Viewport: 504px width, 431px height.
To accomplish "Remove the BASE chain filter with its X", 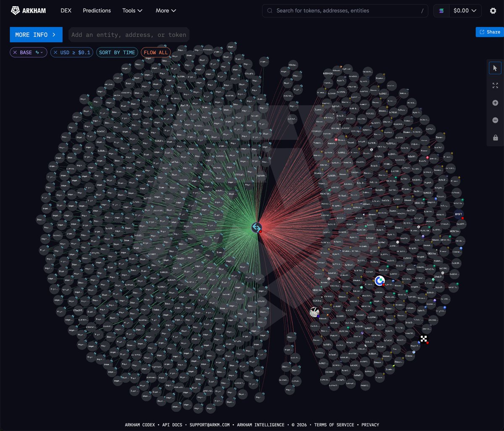I will [x=15, y=52].
